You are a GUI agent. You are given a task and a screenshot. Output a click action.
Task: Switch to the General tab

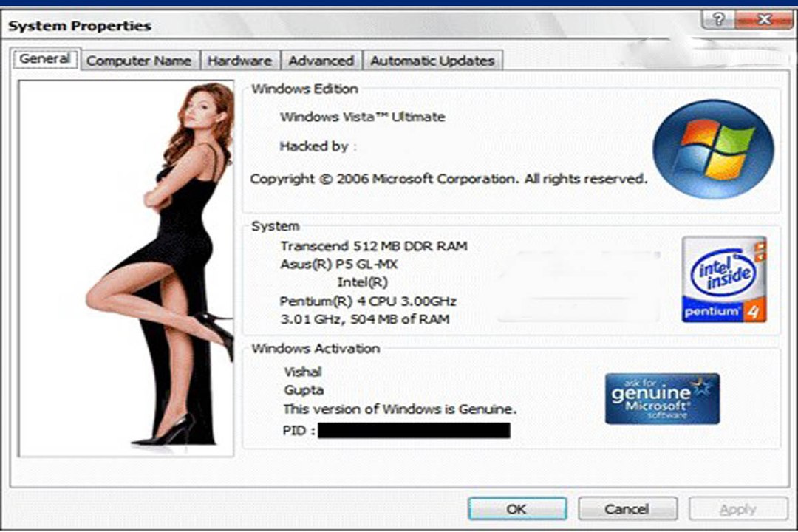pyautogui.click(x=45, y=59)
